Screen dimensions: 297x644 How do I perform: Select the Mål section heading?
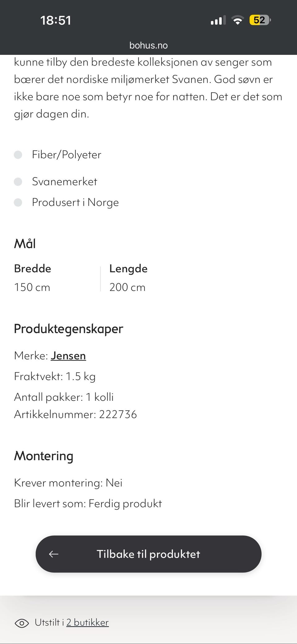coord(25,244)
